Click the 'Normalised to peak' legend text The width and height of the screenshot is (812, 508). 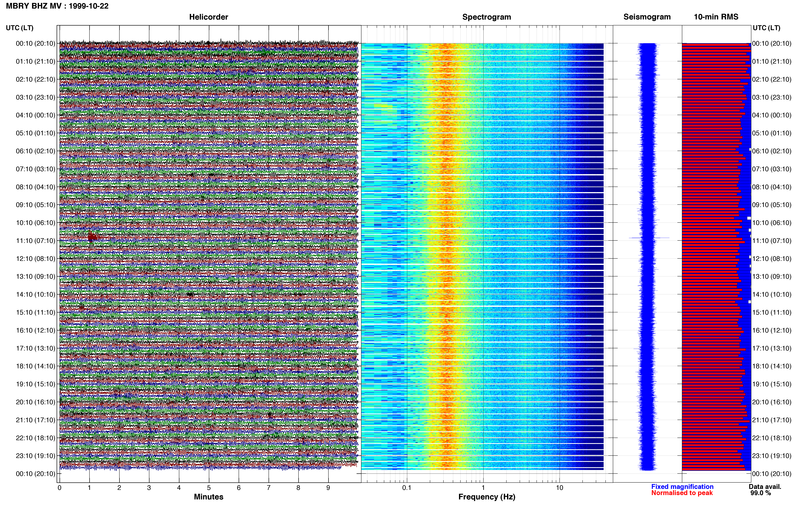pos(682,493)
